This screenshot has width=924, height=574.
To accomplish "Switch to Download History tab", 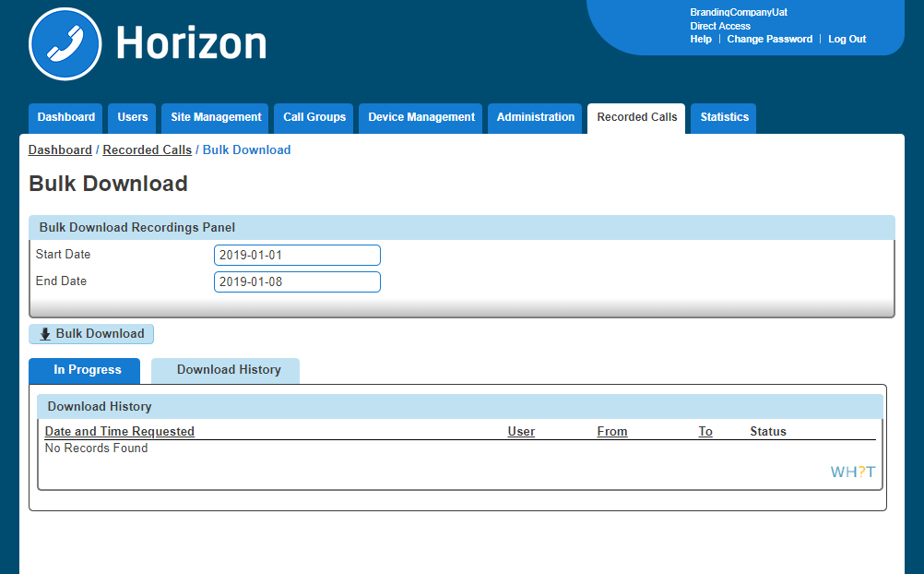I will [226, 370].
